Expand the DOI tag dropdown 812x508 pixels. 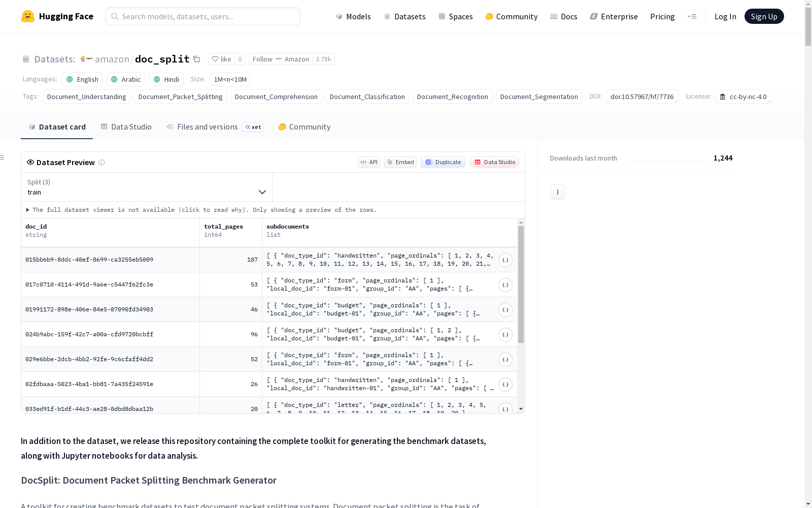[642, 97]
